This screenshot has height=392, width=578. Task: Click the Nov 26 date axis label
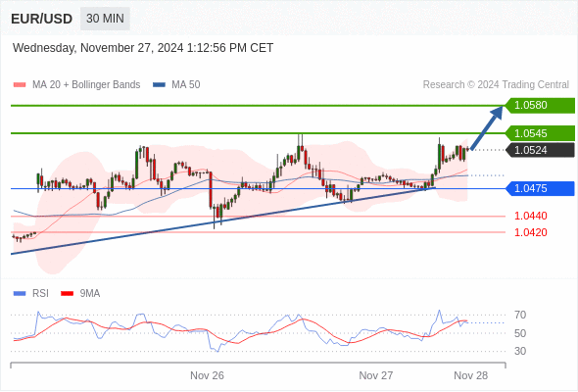(207, 375)
